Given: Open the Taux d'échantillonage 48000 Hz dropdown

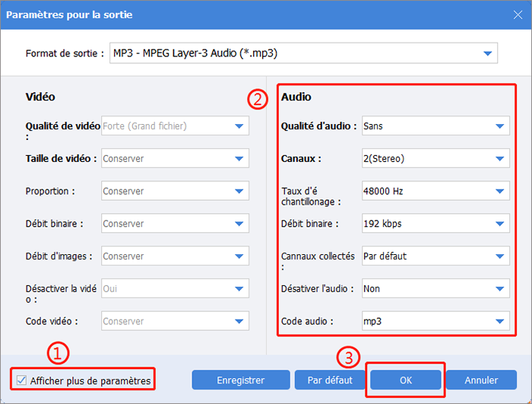Looking at the screenshot, I should pos(435,191).
